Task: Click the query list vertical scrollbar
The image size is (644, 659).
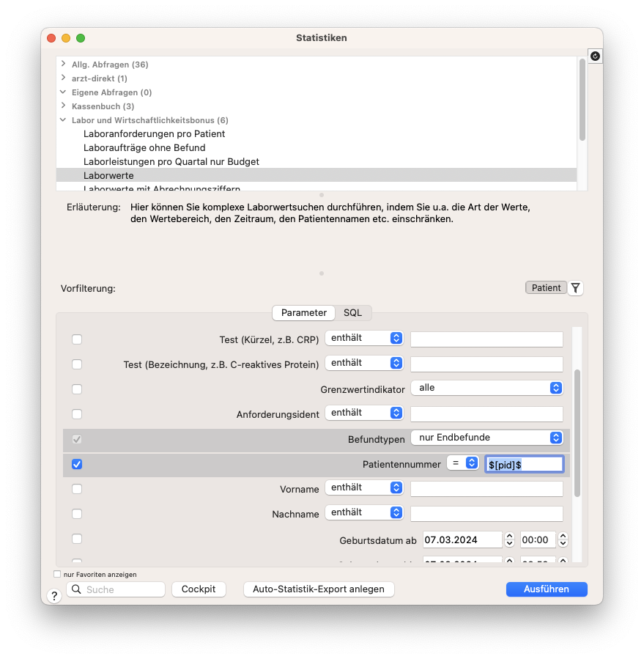Action: pyautogui.click(x=582, y=100)
